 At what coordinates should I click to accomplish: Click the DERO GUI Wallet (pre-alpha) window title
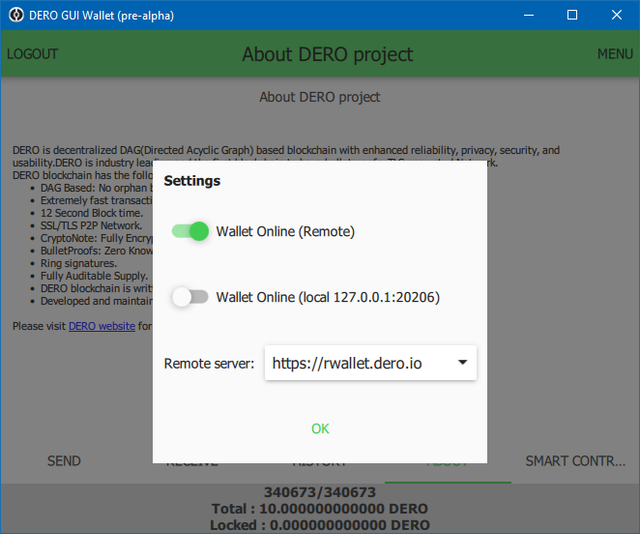pos(101,16)
